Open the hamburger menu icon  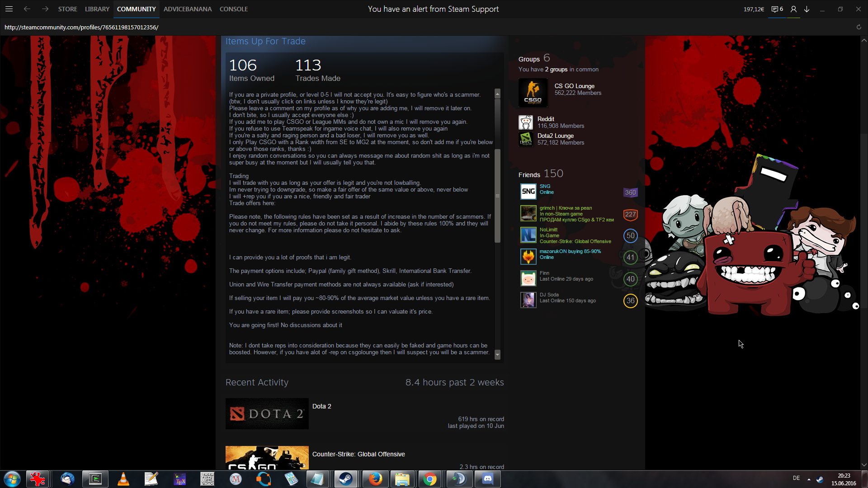(x=9, y=9)
